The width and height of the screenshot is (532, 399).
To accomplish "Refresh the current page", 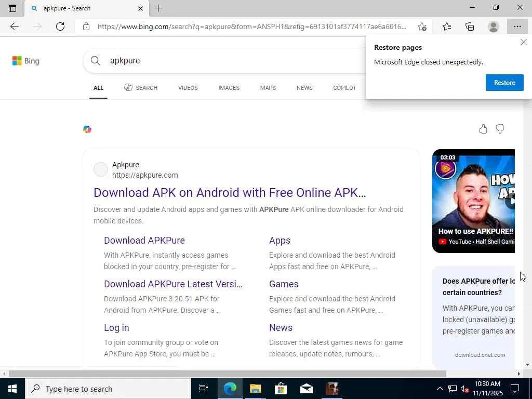I will tap(60, 26).
